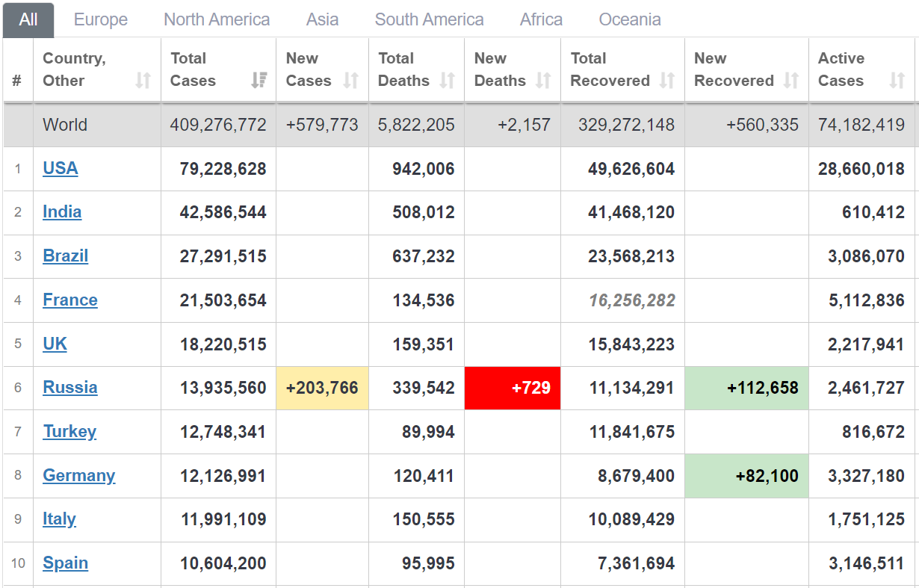Image resolution: width=919 pixels, height=588 pixels.
Task: Click Spain total recovered 7,361,694
Action: [637, 564]
